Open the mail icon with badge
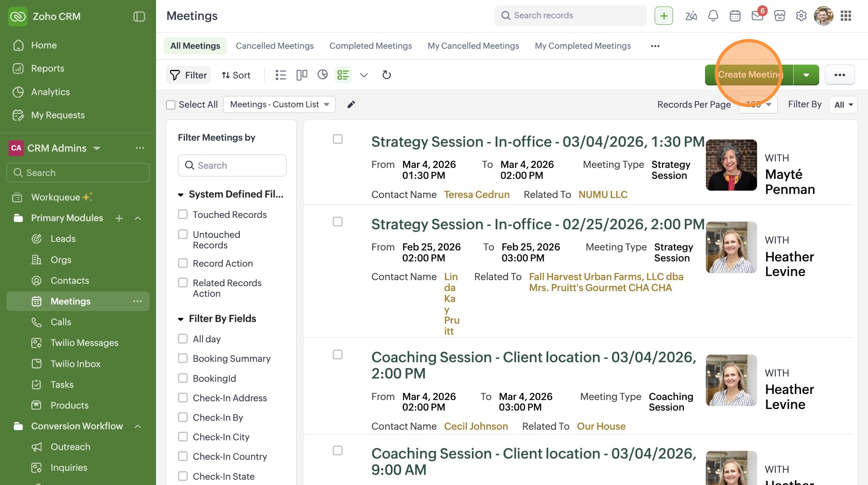 click(757, 16)
